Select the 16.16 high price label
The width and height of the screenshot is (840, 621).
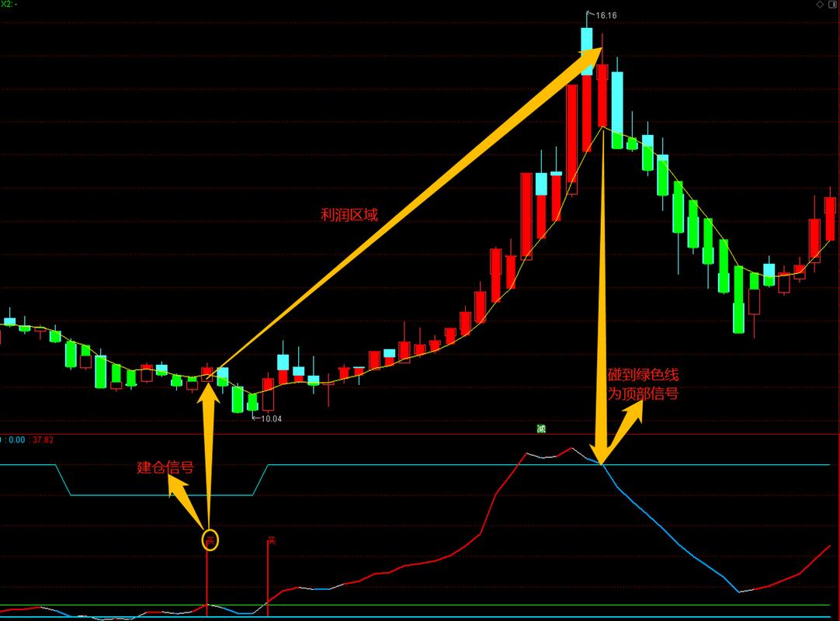coord(606,15)
